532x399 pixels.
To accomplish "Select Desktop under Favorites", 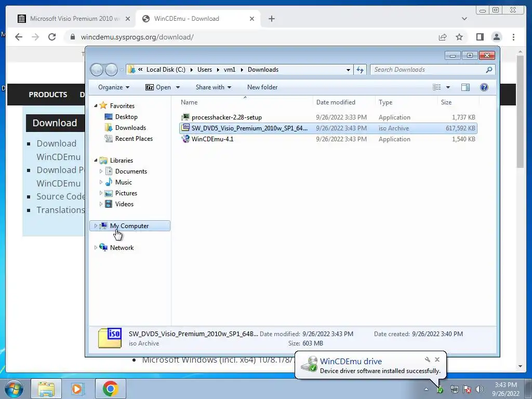I will (x=126, y=117).
